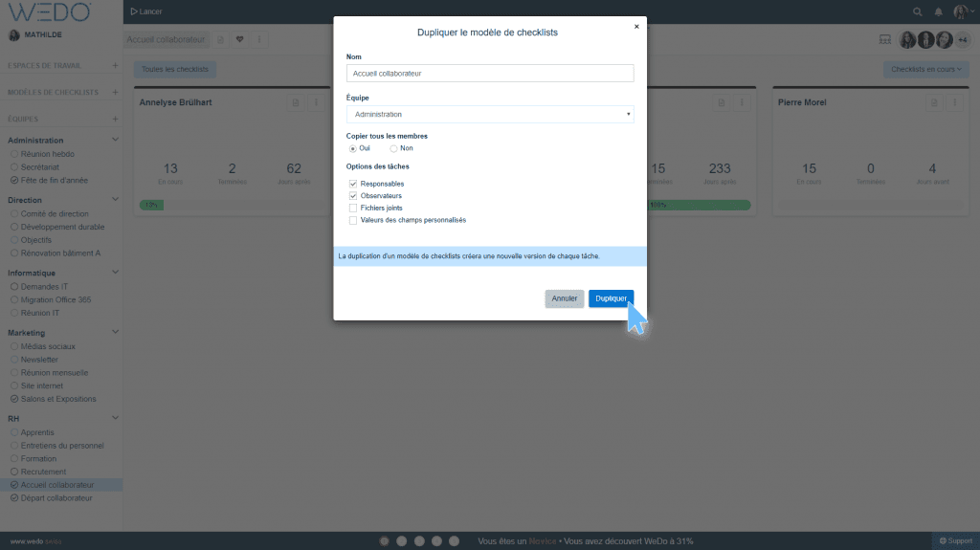The image size is (980, 550).
Task: Click the Dupliquer button
Action: tap(611, 298)
